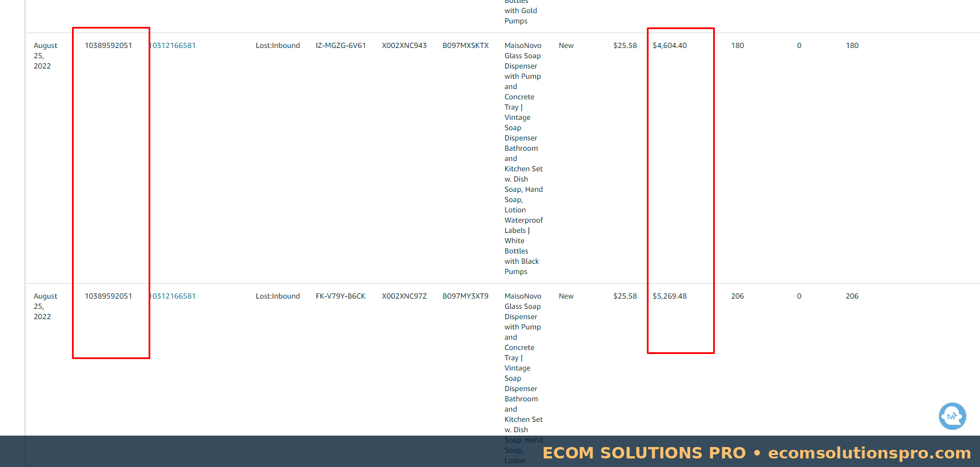980x467 pixels.
Task: Open link 0312166581 in FK-V79Y-B6CK row
Action: (173, 296)
